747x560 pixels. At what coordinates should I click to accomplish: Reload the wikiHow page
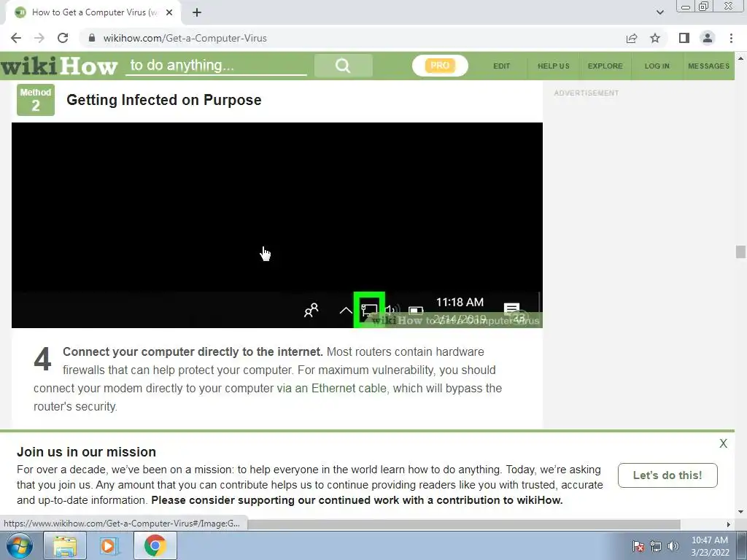63,38
